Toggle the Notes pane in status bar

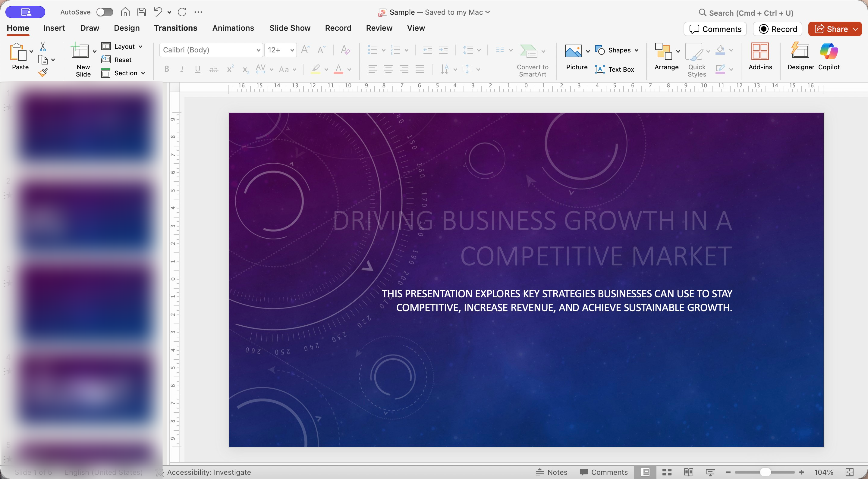click(x=552, y=472)
